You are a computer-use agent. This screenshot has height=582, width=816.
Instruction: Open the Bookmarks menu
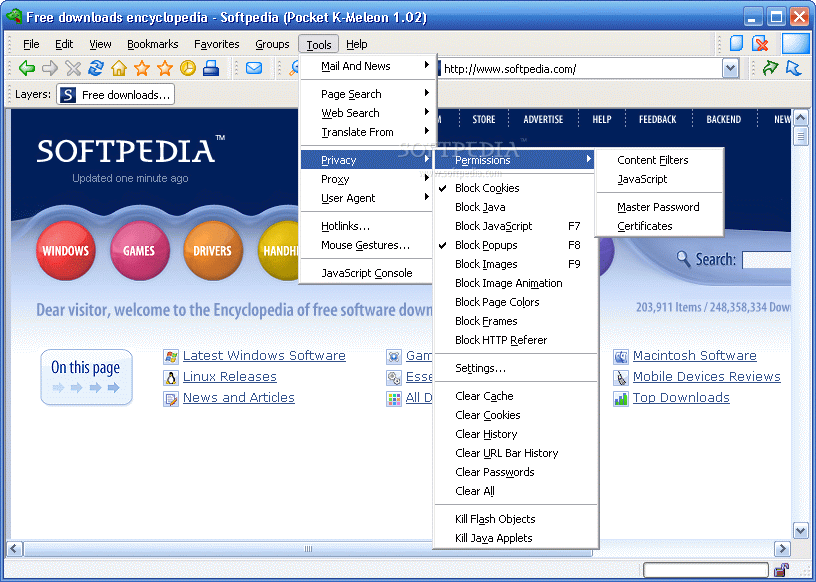(152, 44)
